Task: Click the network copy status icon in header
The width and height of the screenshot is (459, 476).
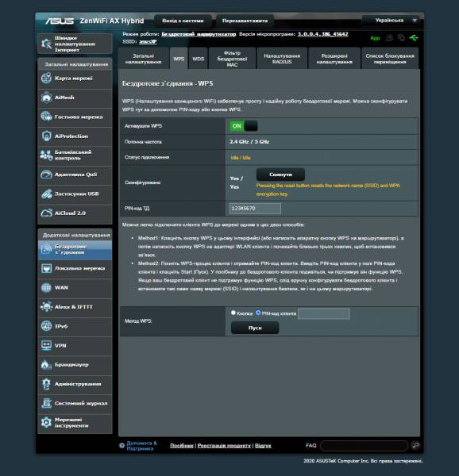Action: point(401,38)
